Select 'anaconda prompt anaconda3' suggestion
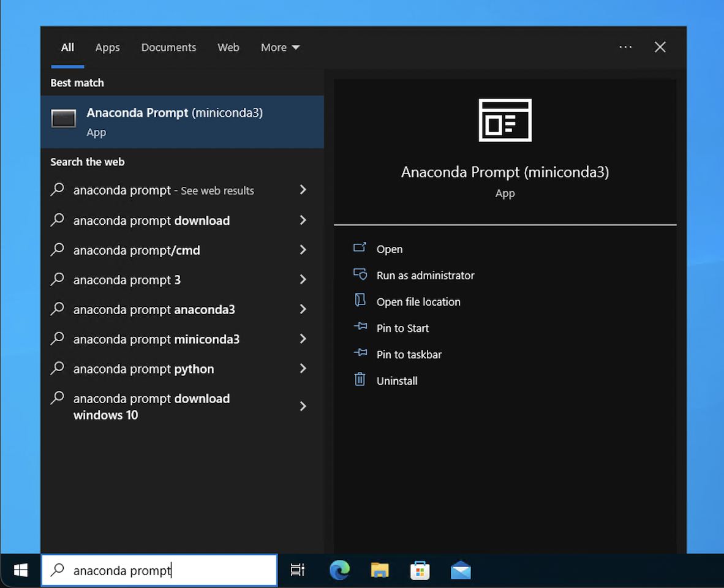 [x=154, y=309]
